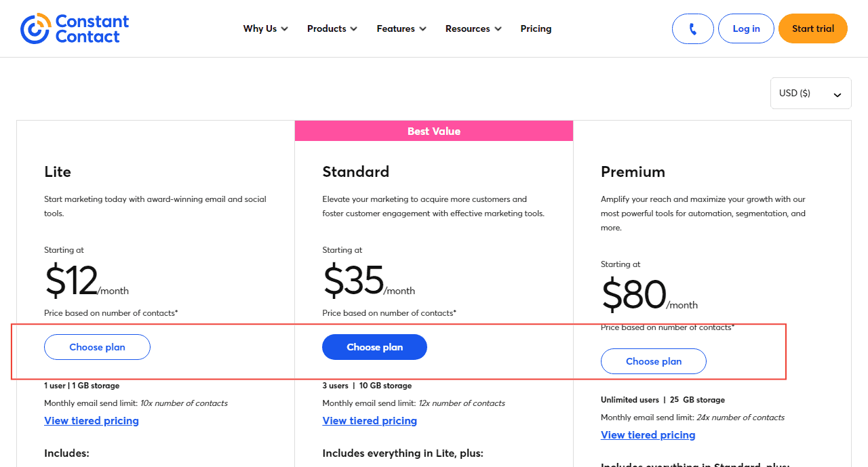Expand the Products navigation dropdown
This screenshot has width=868, height=467.
(x=332, y=28)
